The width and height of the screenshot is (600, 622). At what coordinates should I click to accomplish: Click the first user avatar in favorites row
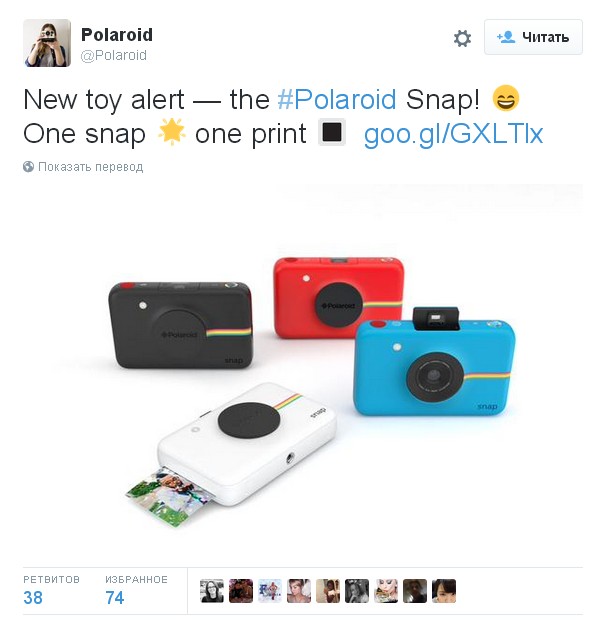click(x=212, y=591)
